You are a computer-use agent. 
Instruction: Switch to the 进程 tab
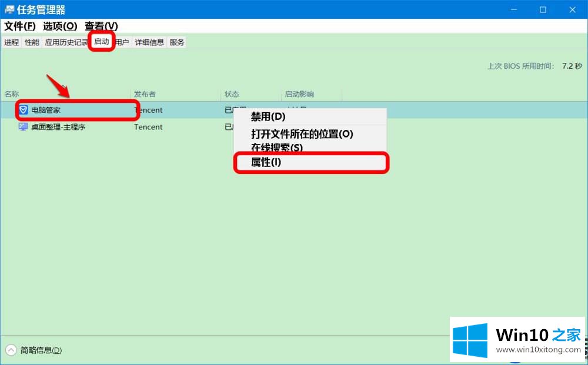click(12, 42)
